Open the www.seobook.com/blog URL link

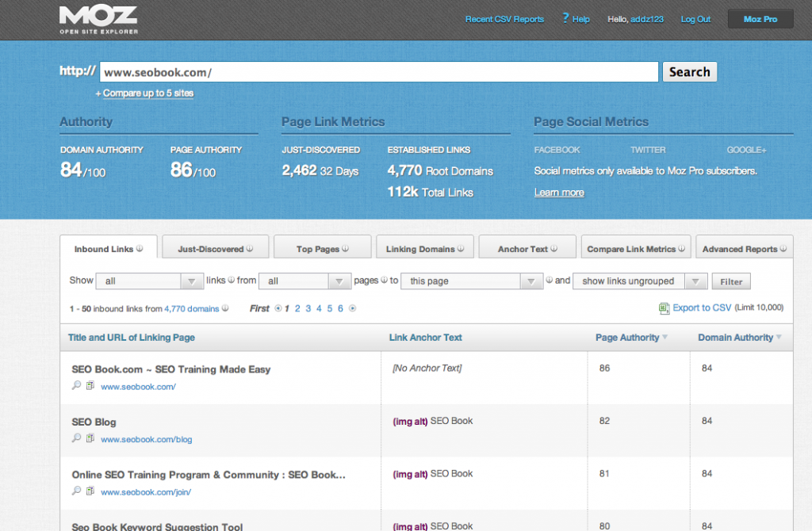point(147,439)
